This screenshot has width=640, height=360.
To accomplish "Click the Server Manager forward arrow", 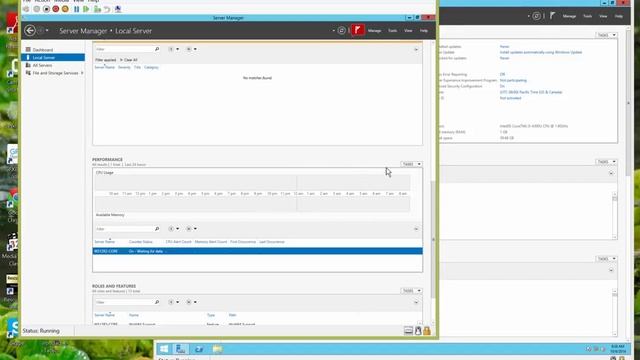I will (x=40, y=31).
